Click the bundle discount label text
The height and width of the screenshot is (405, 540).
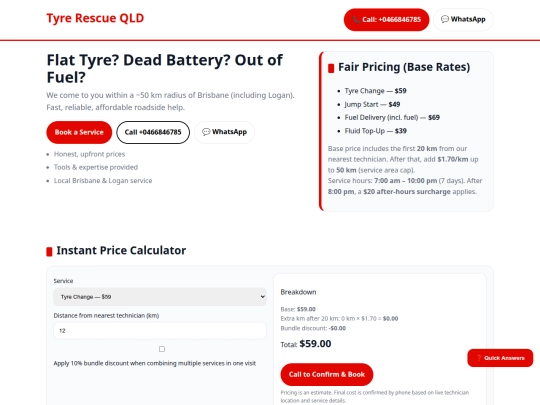[x=155, y=363]
